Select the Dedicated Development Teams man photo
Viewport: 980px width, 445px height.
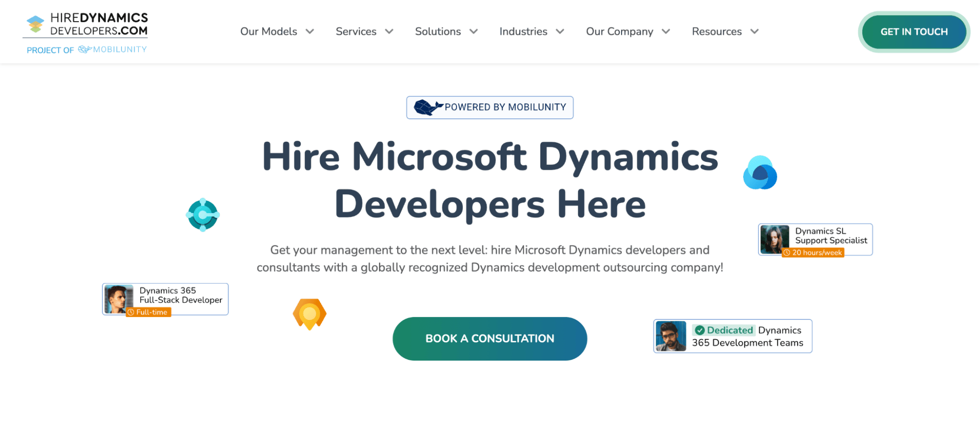coord(671,336)
